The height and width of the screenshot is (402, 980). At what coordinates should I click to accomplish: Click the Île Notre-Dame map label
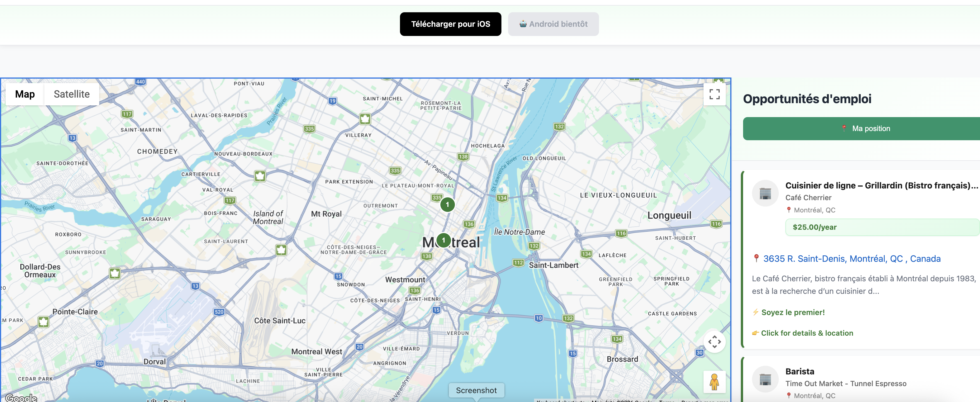[519, 232]
